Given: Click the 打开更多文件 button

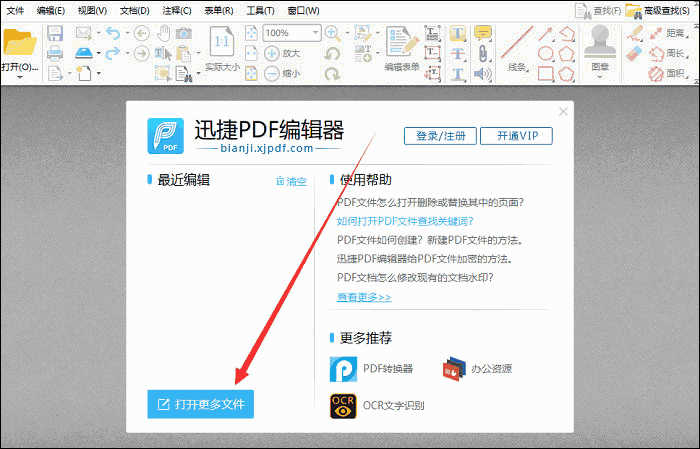Looking at the screenshot, I should 200,404.
